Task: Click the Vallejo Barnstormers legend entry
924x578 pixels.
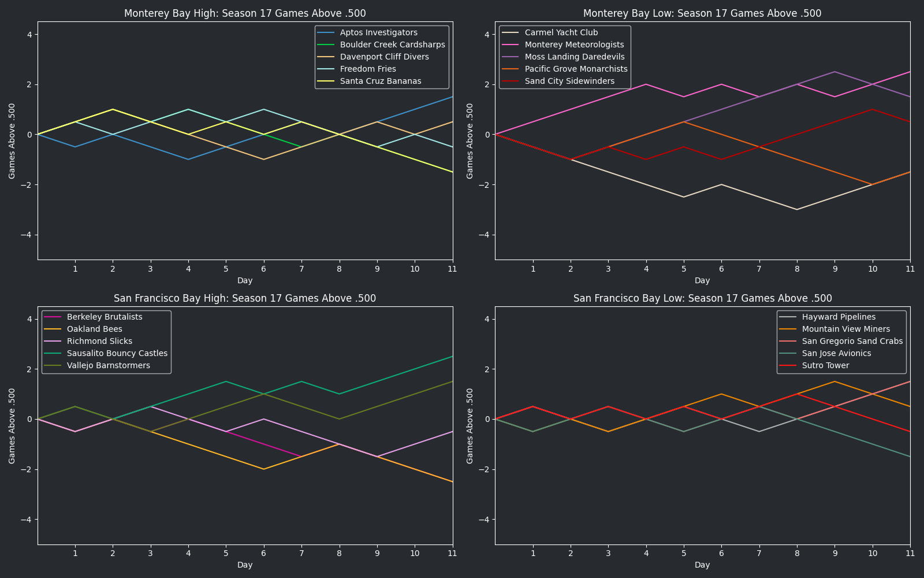Action: 108,366
